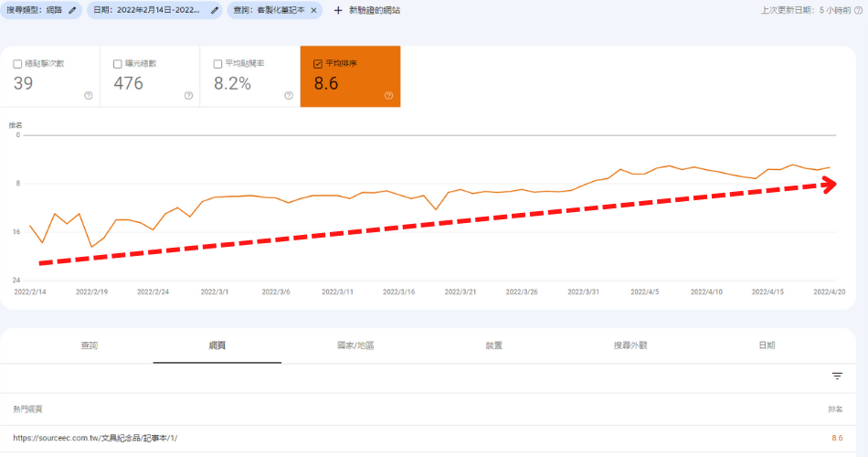Open the table filter rows icon
The width and height of the screenshot is (868, 457).
[837, 377]
